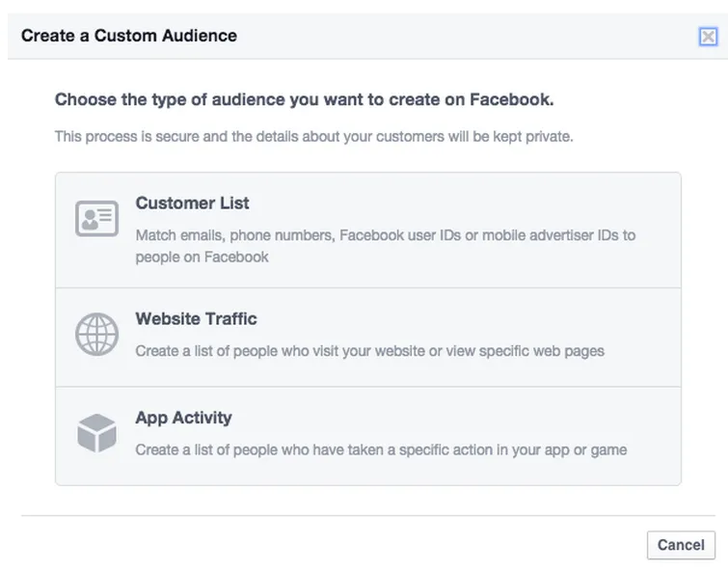The width and height of the screenshot is (728, 572).
Task: Click the "Create a Custom Audience" dialog title
Action: coord(128,36)
